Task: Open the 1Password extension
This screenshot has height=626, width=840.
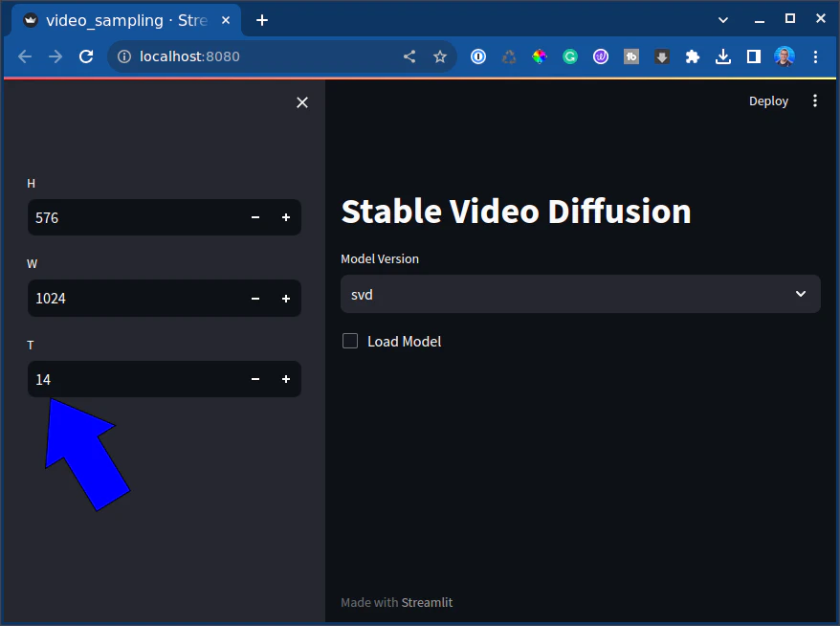Action: (x=478, y=56)
